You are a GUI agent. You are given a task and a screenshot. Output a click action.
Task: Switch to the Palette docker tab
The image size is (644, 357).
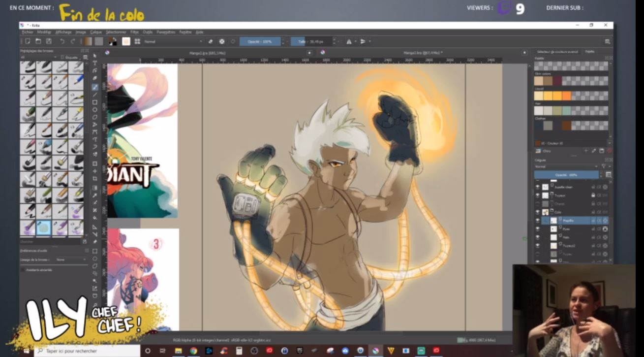pyautogui.click(x=590, y=51)
